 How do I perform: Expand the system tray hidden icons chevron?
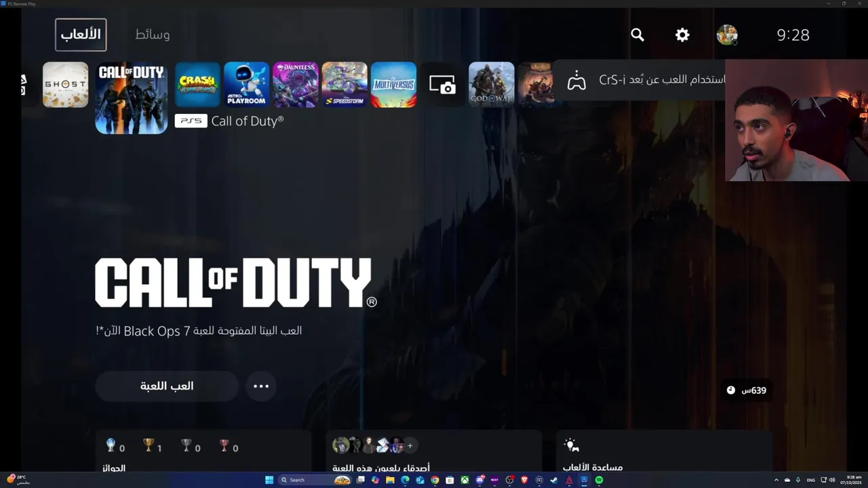click(776, 480)
